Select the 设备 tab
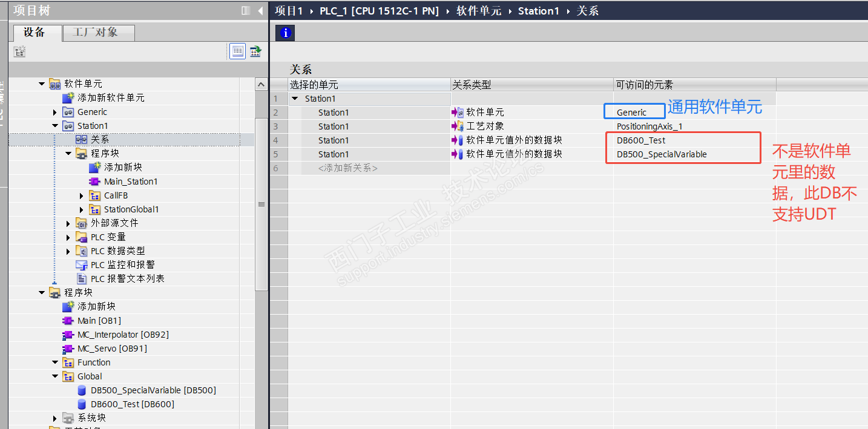This screenshot has height=429, width=868. point(35,33)
